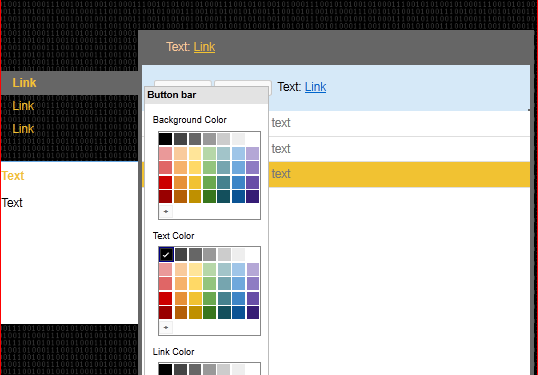Click the checked black Text Color swatch
The height and width of the screenshot is (375, 538).
point(166,255)
